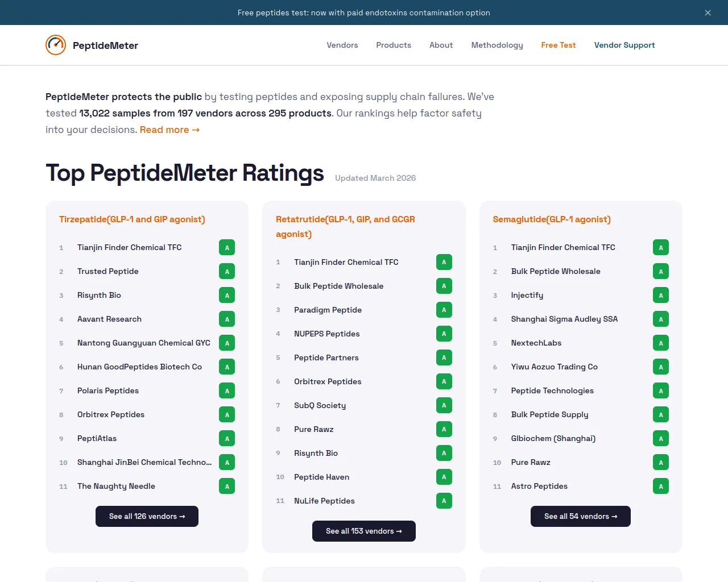The image size is (728, 582).
Task: Click the A rating badge next to Injectify
Action: click(661, 295)
